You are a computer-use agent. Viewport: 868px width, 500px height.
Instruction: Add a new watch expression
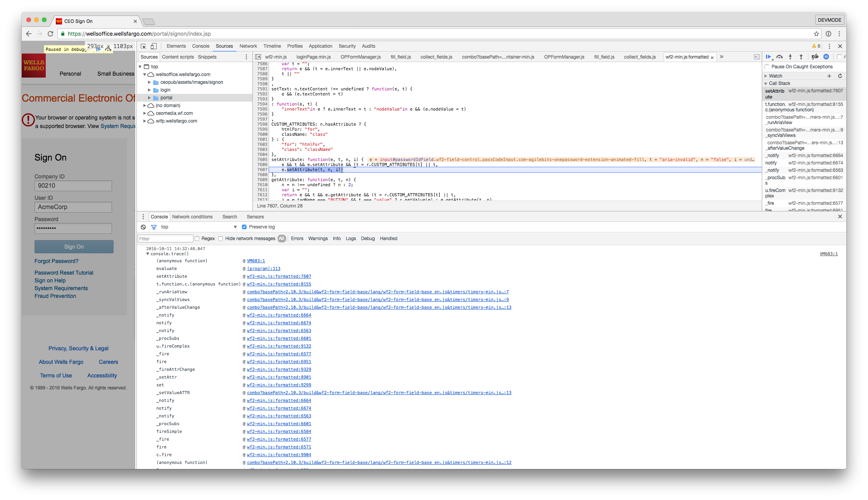(829, 76)
